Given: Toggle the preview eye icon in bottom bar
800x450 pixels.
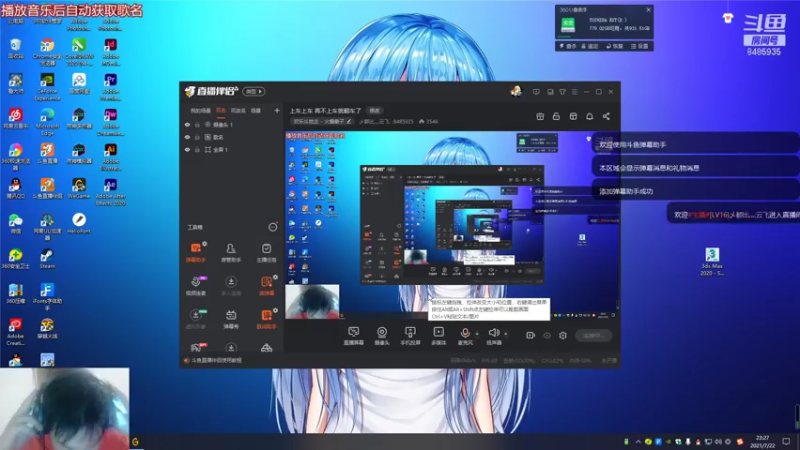Looking at the screenshot, I should coord(547,335).
